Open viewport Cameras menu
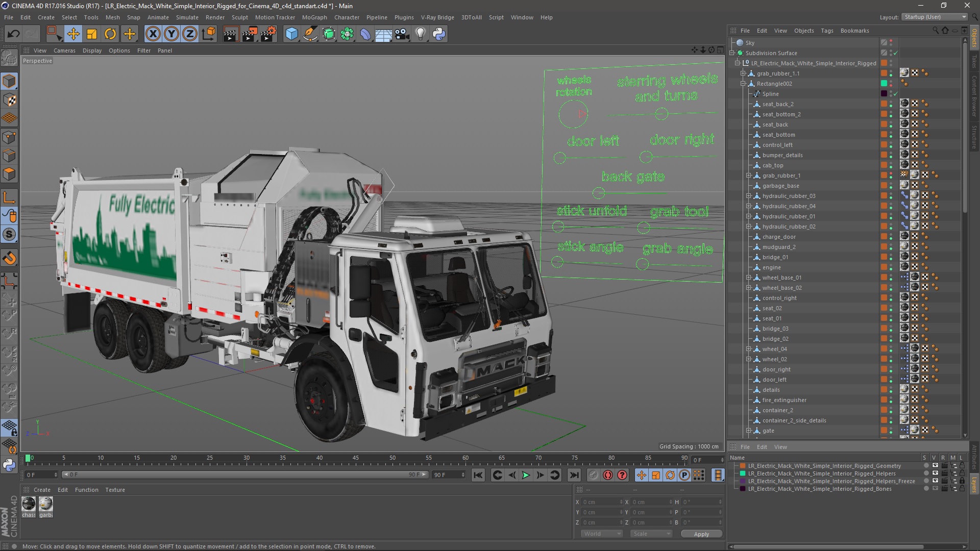 [64, 51]
